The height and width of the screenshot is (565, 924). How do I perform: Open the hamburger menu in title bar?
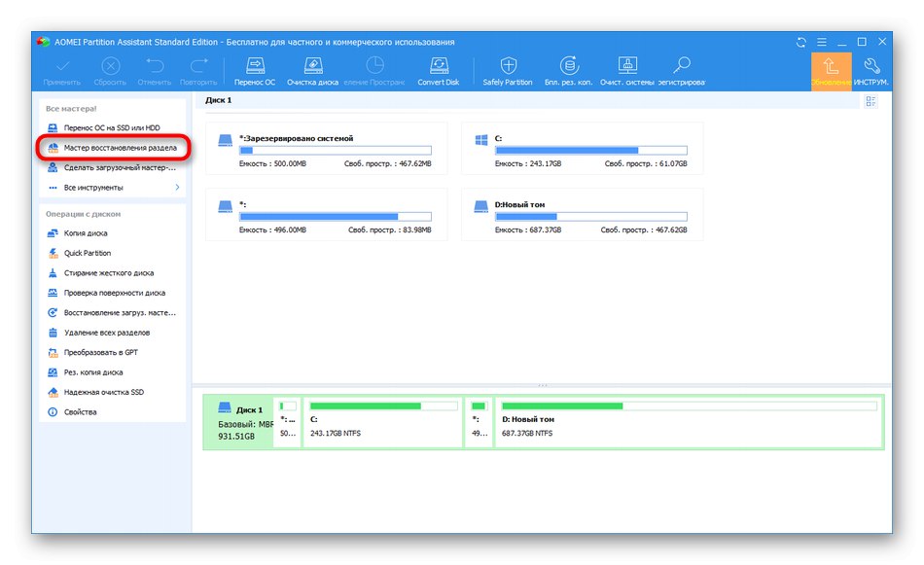pos(822,43)
